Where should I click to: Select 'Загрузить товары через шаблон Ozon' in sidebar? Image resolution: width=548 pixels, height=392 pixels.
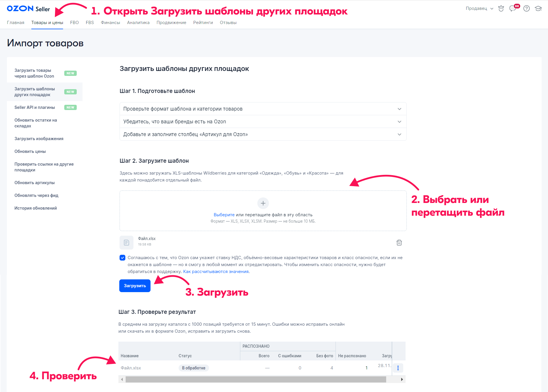pyautogui.click(x=45, y=73)
